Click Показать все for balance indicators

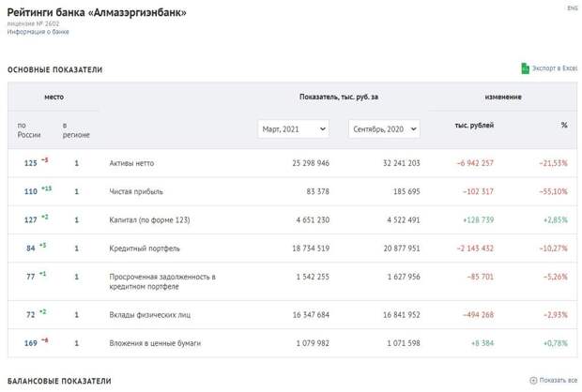click(558, 380)
